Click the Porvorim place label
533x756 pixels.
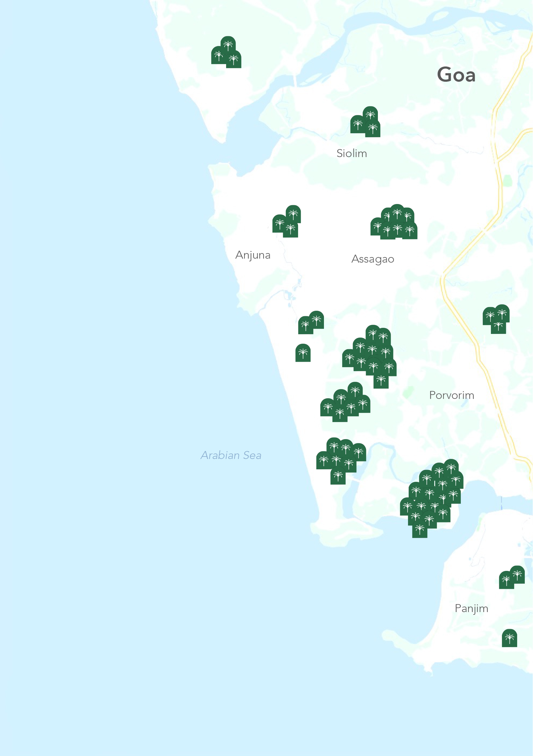click(452, 395)
